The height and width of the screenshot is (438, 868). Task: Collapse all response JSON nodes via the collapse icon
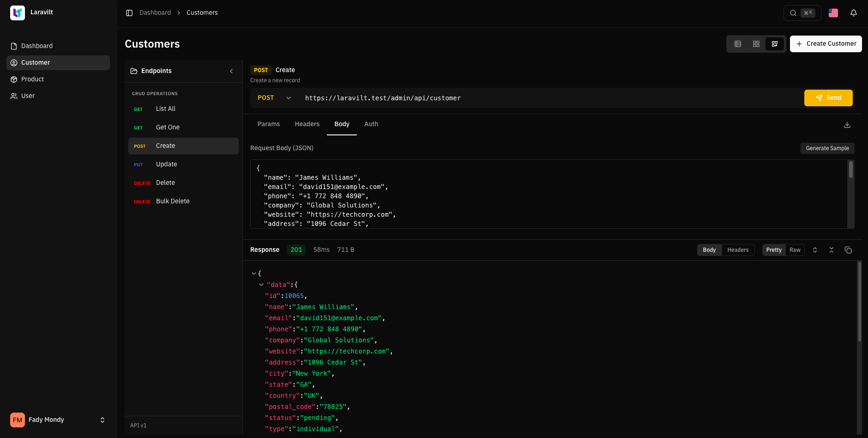(832, 250)
